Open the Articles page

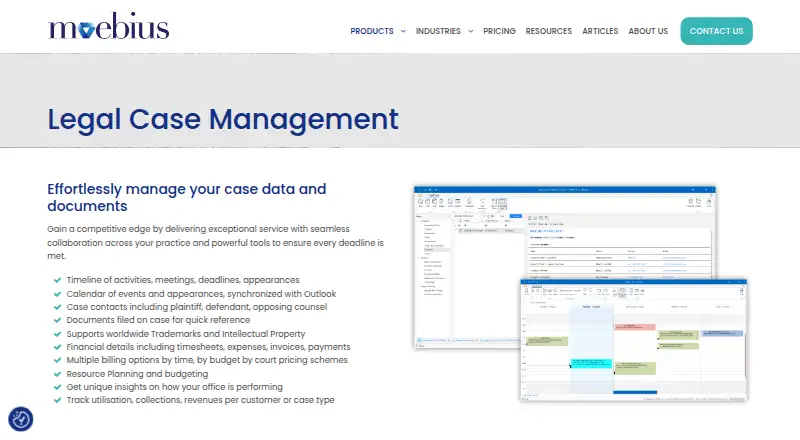coord(600,31)
